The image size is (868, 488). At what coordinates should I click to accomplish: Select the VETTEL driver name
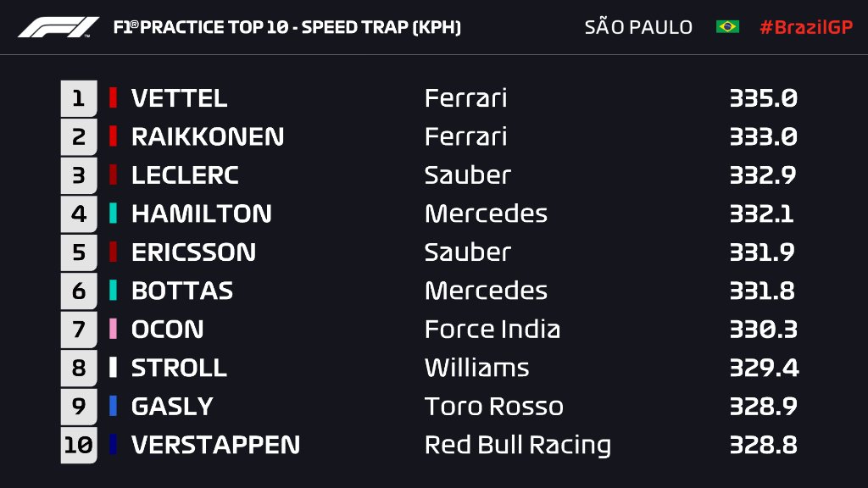(x=180, y=98)
